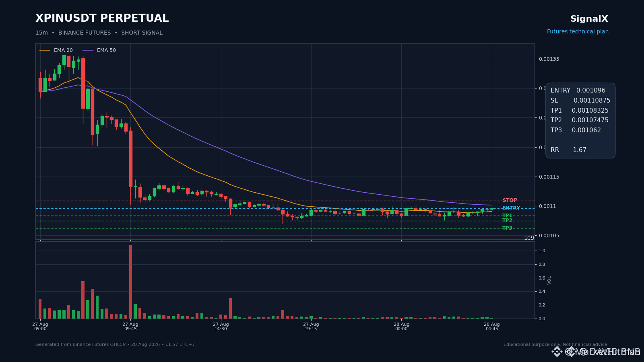Click the 27 Aug 09:45 time label
The height and width of the screenshot is (362, 644).
click(130, 326)
